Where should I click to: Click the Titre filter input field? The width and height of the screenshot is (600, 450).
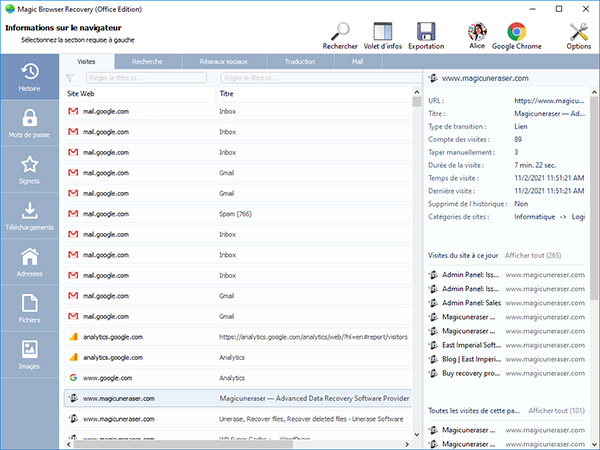(321, 78)
